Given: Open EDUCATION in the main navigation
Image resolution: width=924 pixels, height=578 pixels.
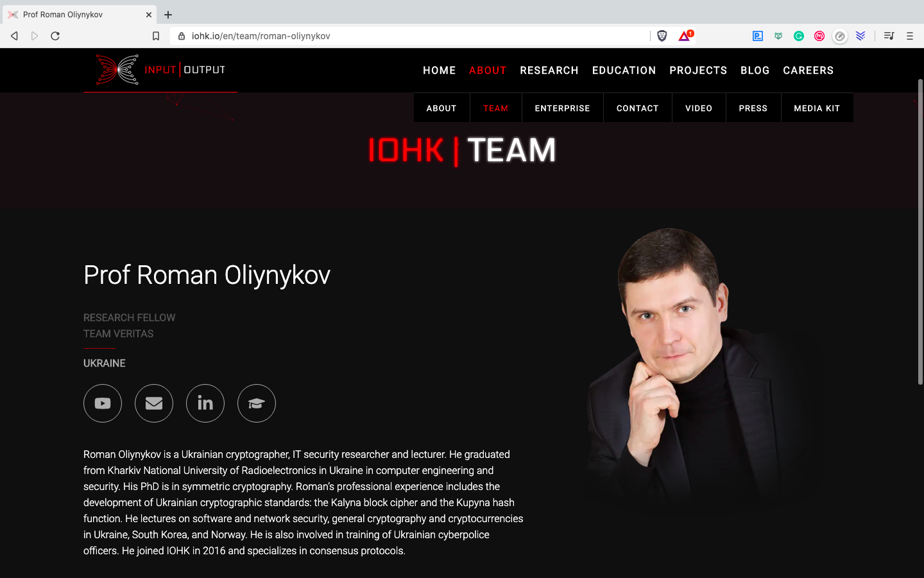Looking at the screenshot, I should pos(624,71).
